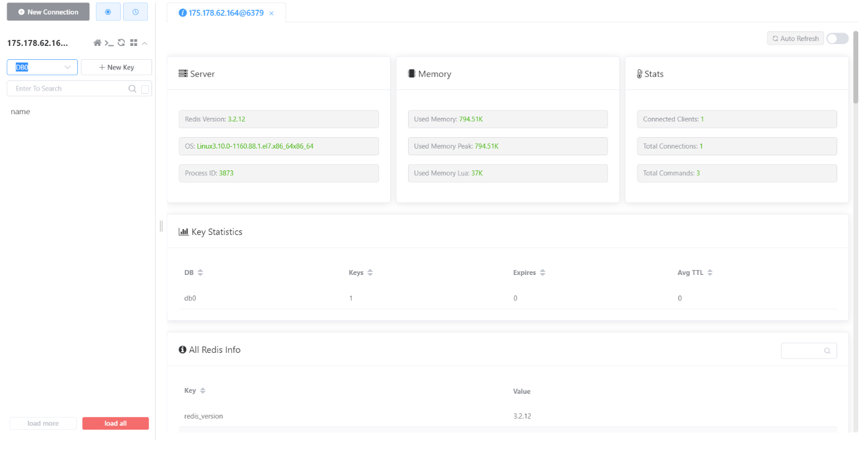
Task: Open the DB0 database dropdown
Action: pos(42,67)
